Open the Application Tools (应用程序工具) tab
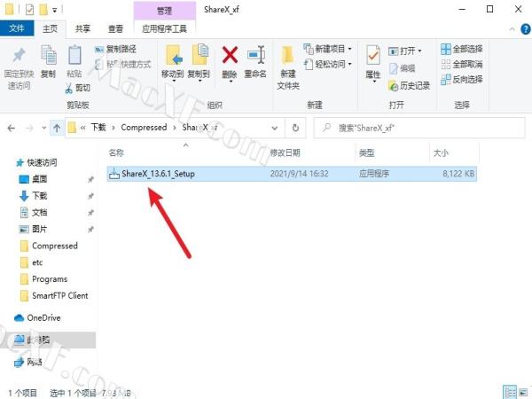Image resolution: width=532 pixels, height=399 pixels. [x=165, y=28]
